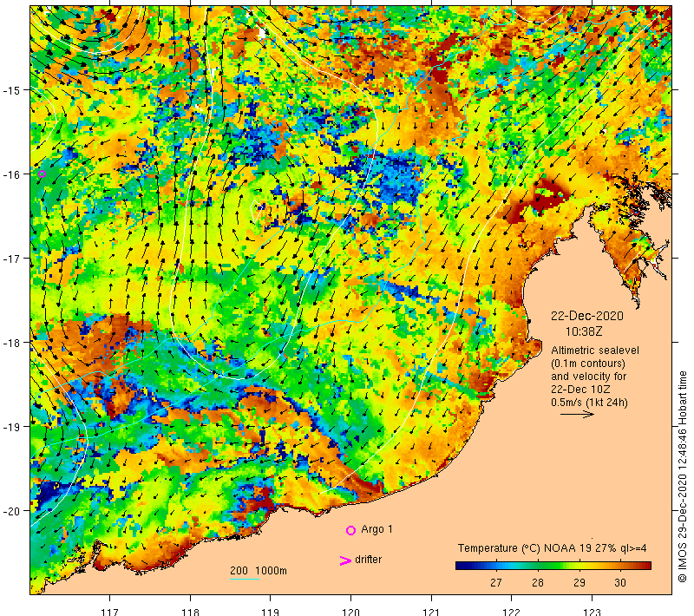
Task: Click the -19 latitude axis label
Action: tap(11, 427)
